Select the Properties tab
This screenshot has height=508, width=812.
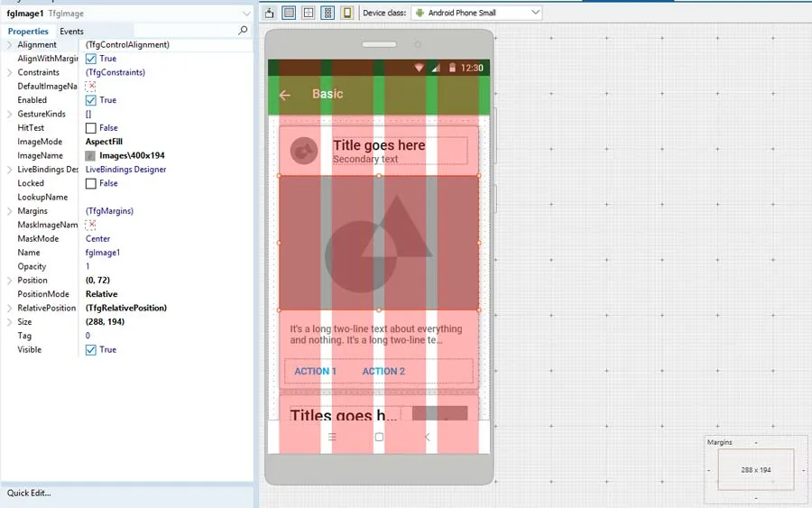click(28, 31)
